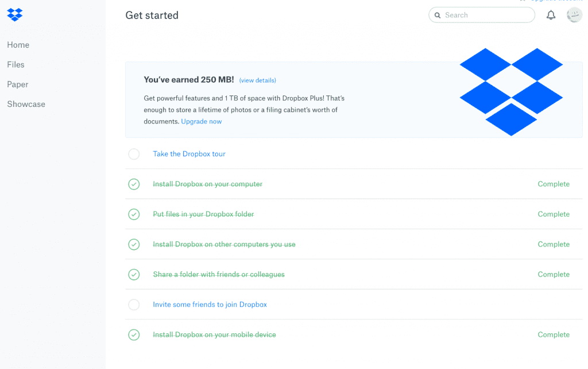Click checkmark for Share a folder
Screen dimensions: 588x369
134,274
